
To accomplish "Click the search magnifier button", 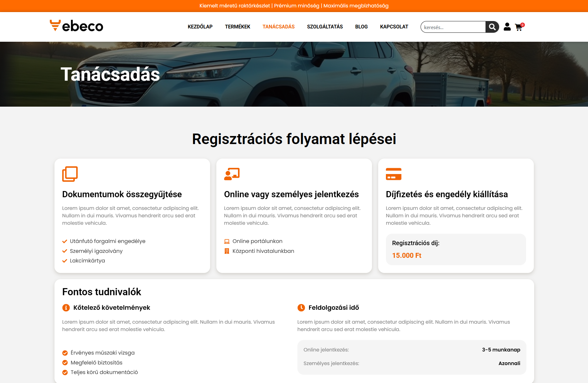I will [x=492, y=27].
